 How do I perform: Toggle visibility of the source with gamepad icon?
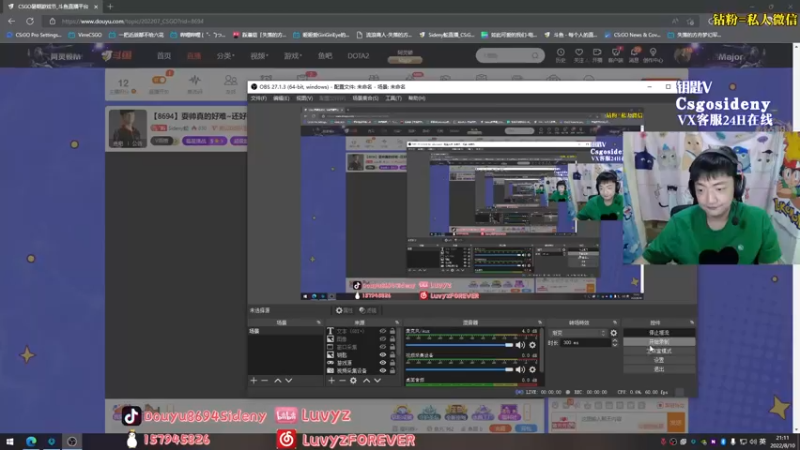click(383, 363)
